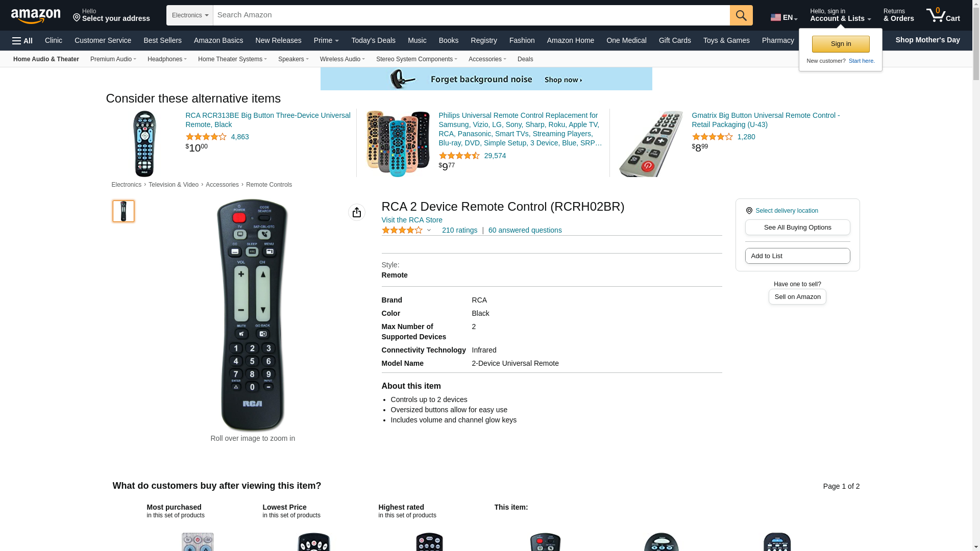Screen dimensions: 980x551
Task: Open the Prime dropdown menu
Action: pos(326,40)
